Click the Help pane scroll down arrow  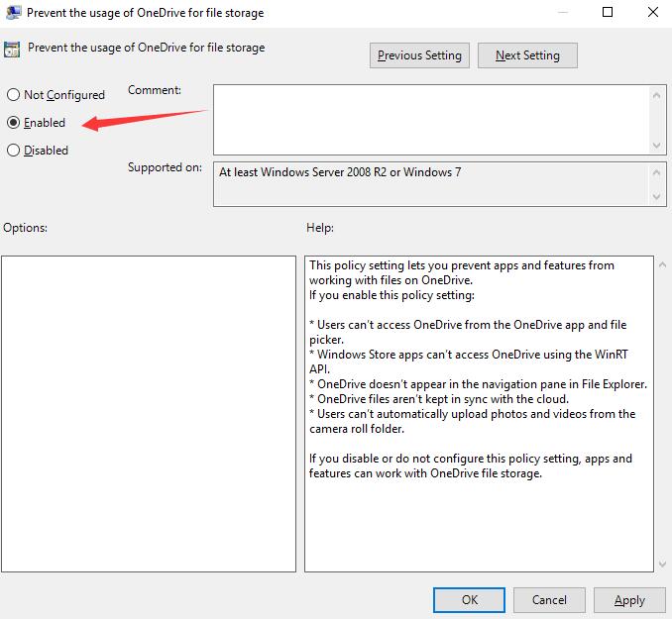point(662,564)
